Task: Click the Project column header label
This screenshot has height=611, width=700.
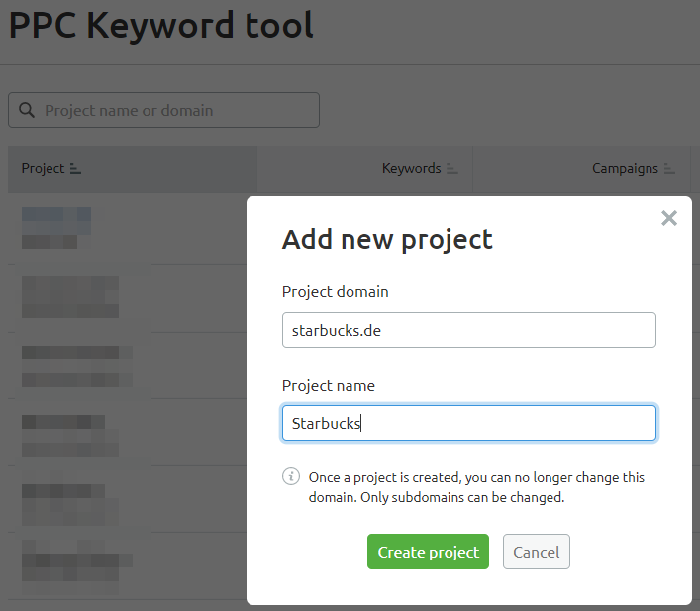Action: (43, 168)
